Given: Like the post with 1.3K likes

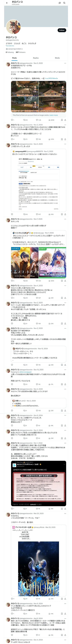Looking at the screenshot, I should pyautogui.click(x=37, y=120).
